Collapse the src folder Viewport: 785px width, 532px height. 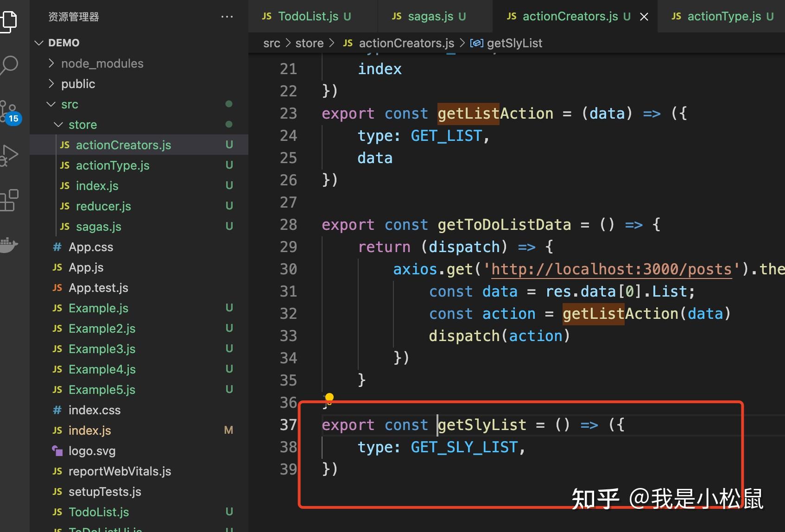tap(139, 104)
